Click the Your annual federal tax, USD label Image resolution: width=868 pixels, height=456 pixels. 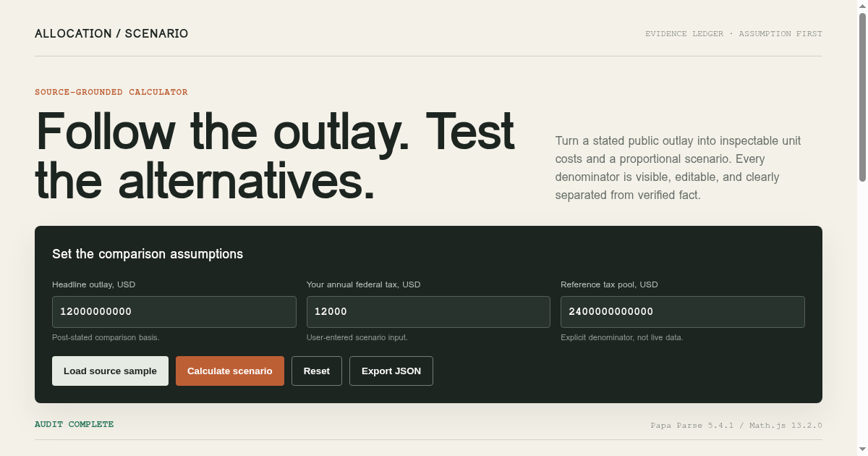click(x=364, y=284)
